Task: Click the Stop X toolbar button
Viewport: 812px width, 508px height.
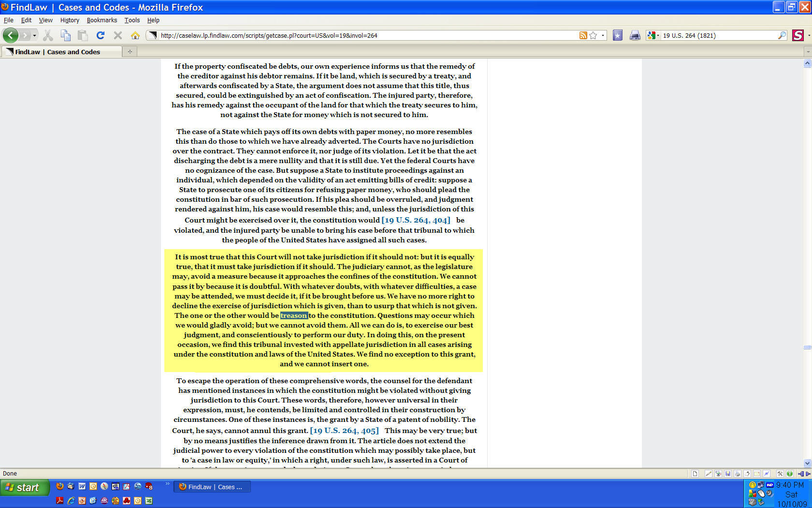Action: click(117, 35)
